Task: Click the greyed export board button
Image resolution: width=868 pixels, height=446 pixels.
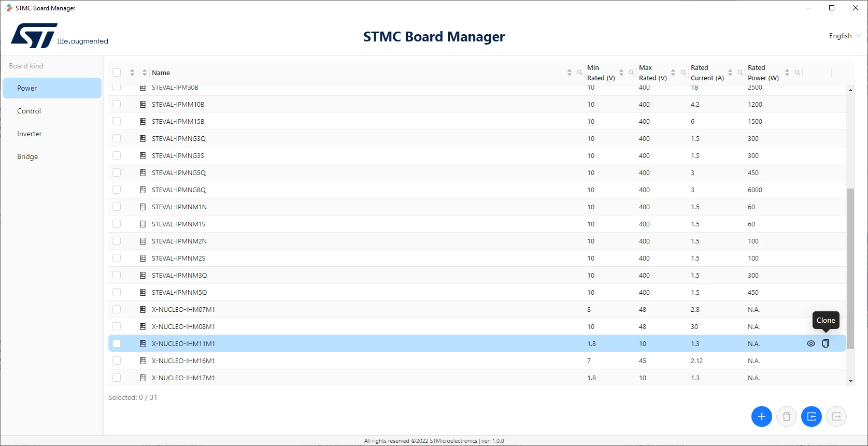Action: (x=836, y=416)
